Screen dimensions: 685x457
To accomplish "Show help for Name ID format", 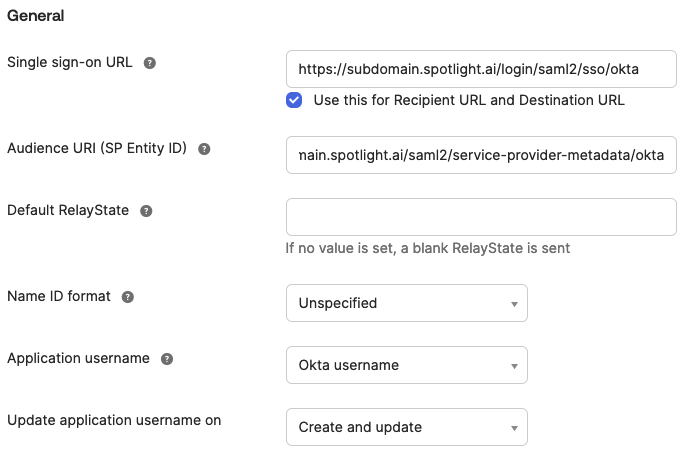I will 128,297.
